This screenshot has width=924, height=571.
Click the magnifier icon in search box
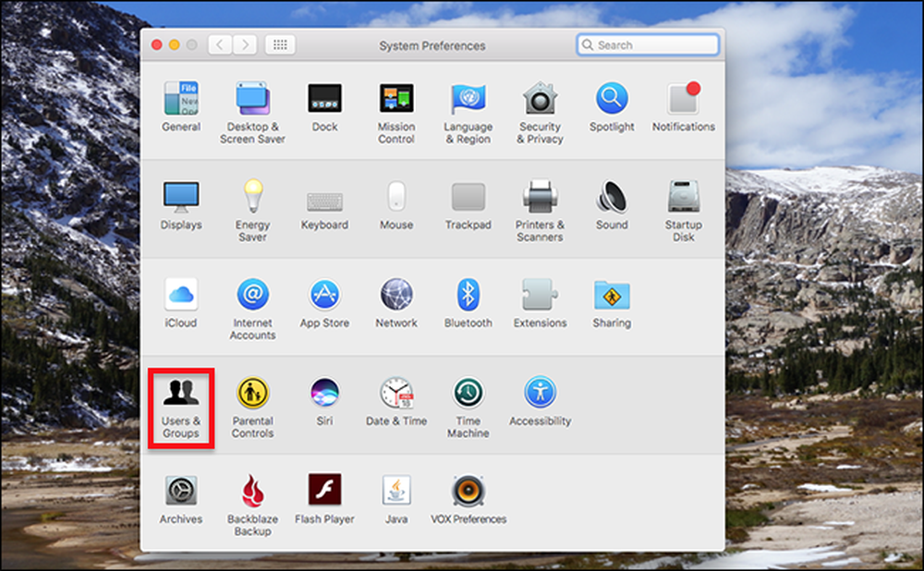[x=588, y=44]
